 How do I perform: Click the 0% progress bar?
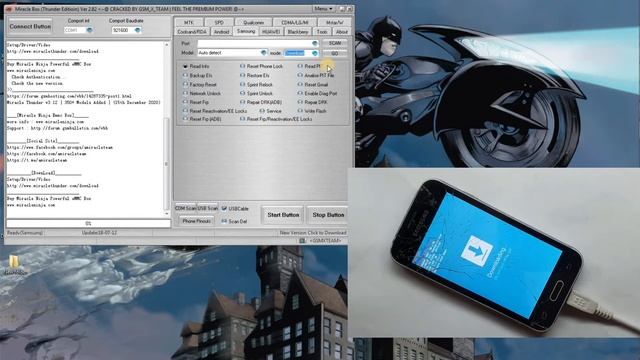[x=88, y=223]
